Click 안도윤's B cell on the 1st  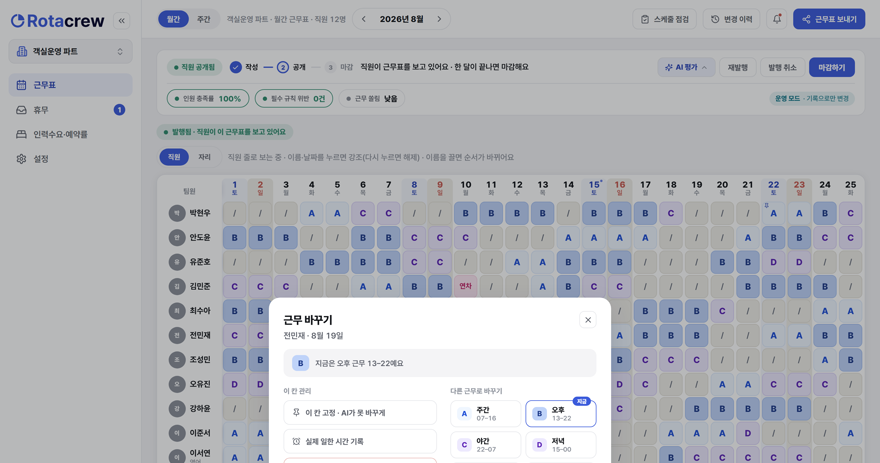235,237
